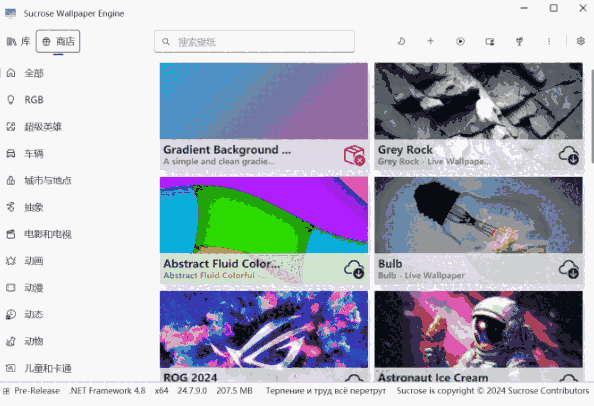Viewport: 594px width, 406px height.
Task: Click the plus icon to add wallpaper
Action: [x=430, y=41]
